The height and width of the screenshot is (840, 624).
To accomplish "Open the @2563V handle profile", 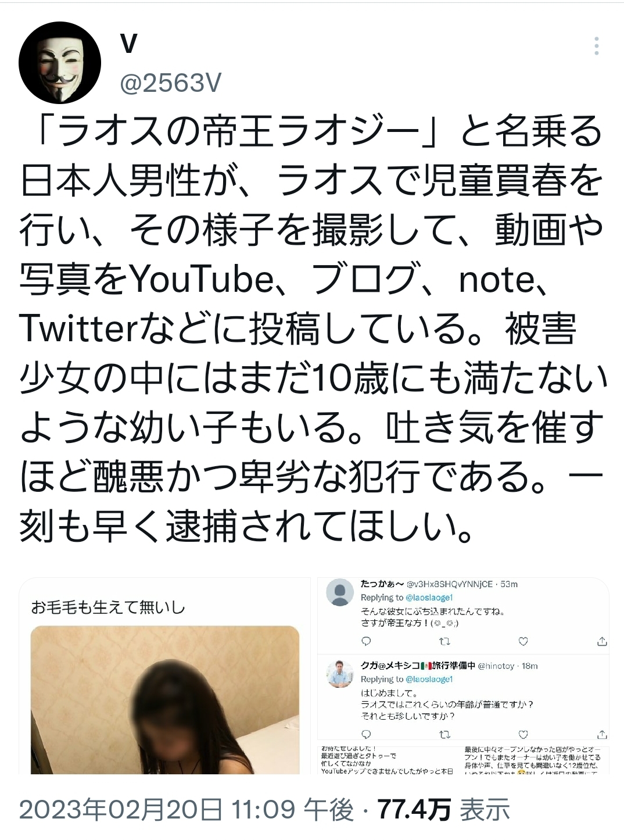I will pos(170,84).
